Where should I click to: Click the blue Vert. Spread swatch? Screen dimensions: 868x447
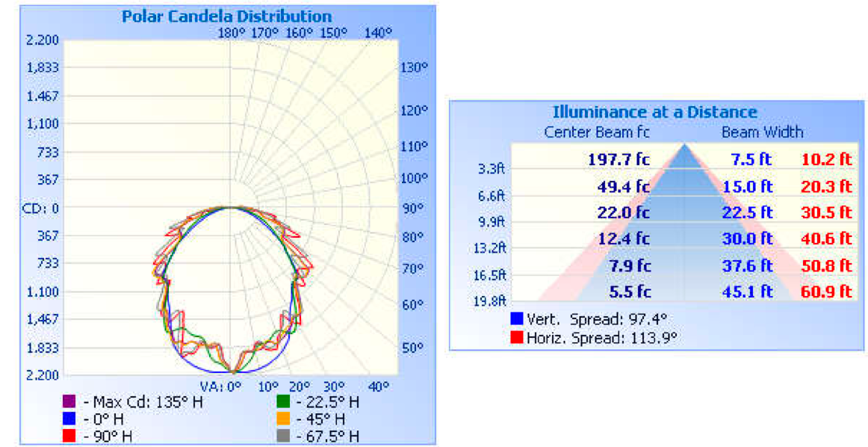[516, 318]
